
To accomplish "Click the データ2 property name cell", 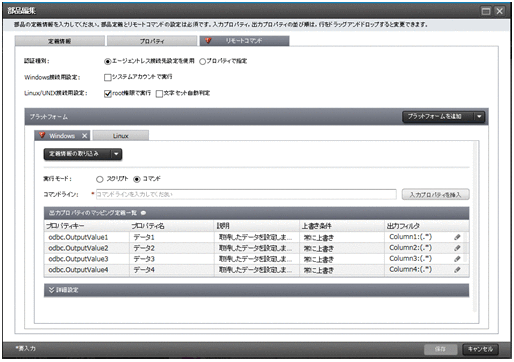I will click(x=172, y=248).
